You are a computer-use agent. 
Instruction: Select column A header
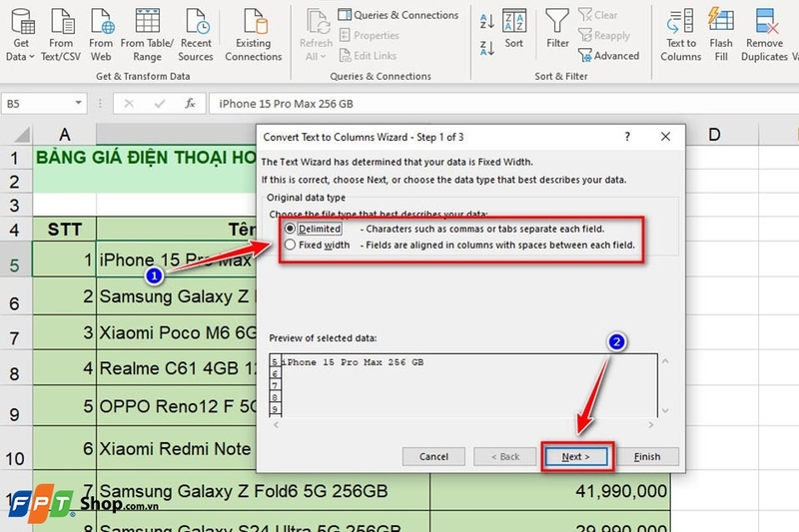click(x=64, y=135)
